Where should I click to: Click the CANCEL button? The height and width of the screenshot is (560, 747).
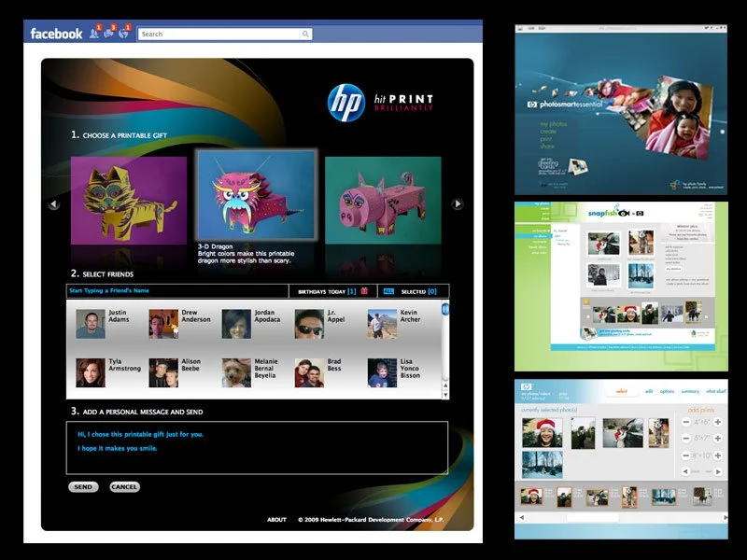point(124,486)
